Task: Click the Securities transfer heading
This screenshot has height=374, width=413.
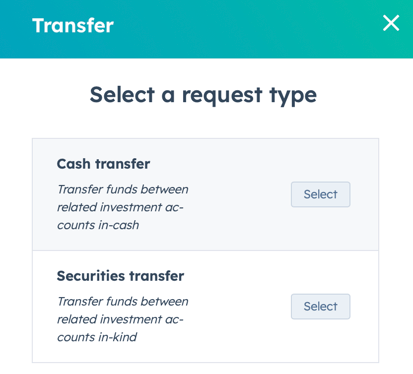Action: 120,276
